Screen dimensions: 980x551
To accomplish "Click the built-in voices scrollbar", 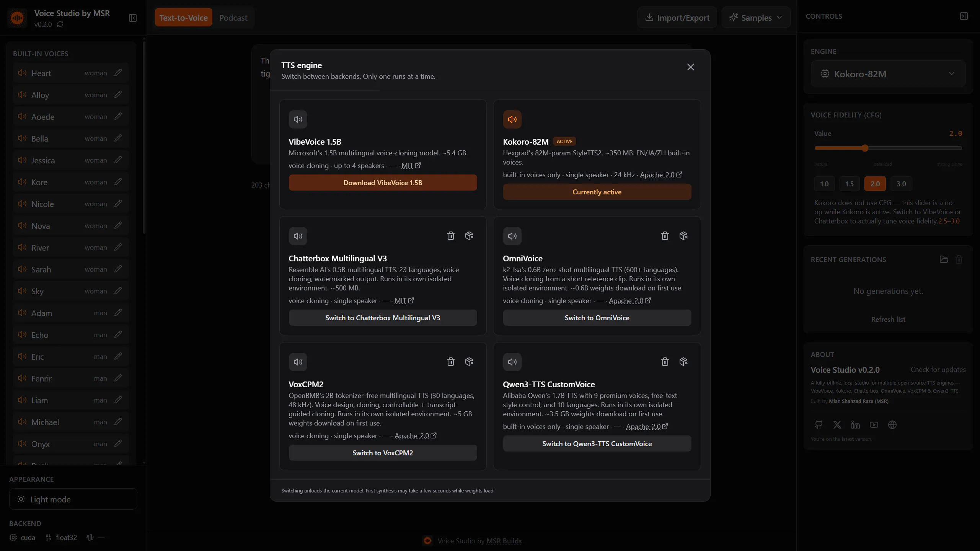I will [144, 138].
